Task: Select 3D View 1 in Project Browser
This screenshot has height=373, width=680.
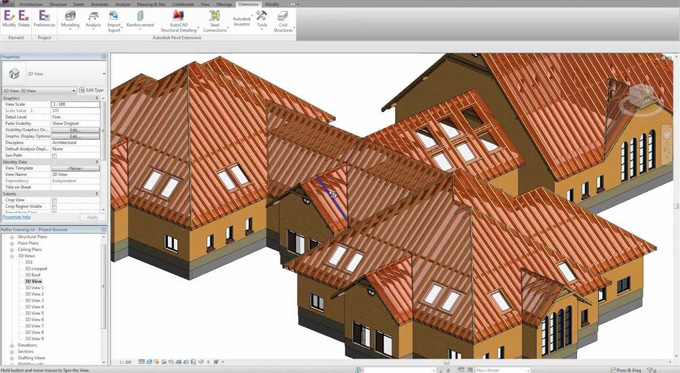Action: click(x=34, y=288)
